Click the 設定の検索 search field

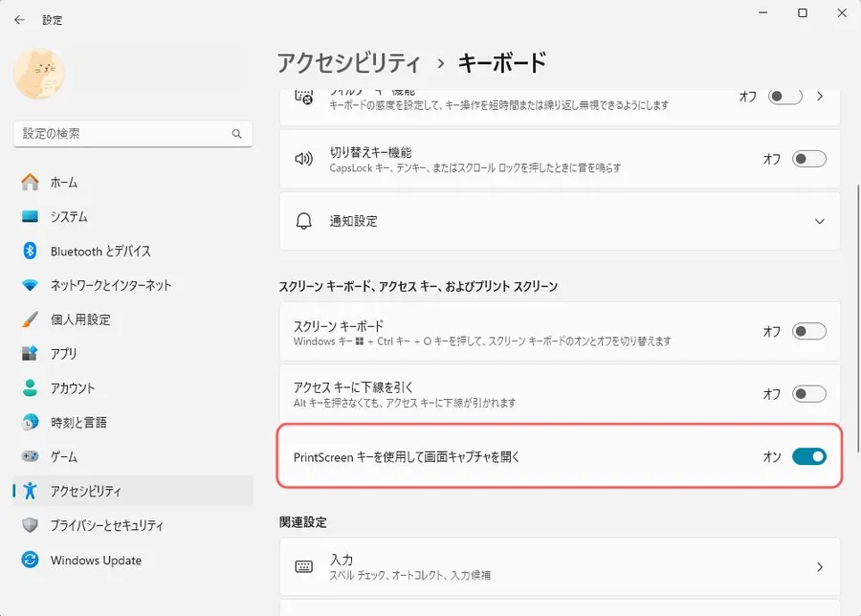(122, 134)
